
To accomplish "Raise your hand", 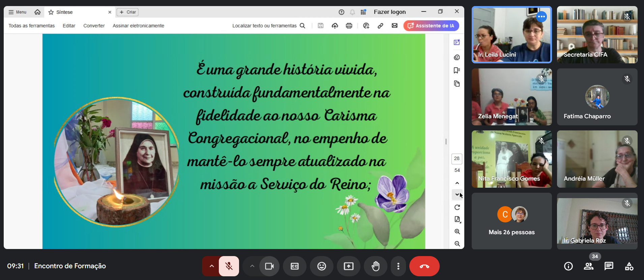I will coord(376,266).
